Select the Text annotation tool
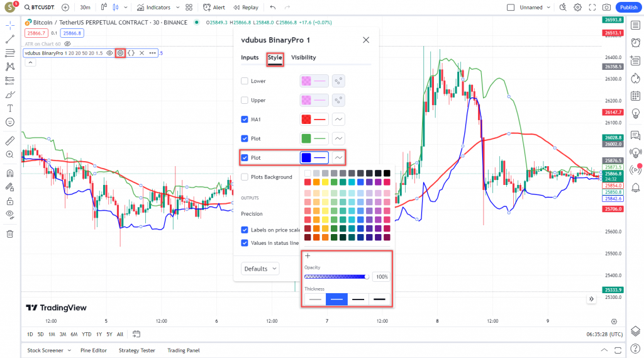This screenshot has width=644, height=358. point(10,108)
